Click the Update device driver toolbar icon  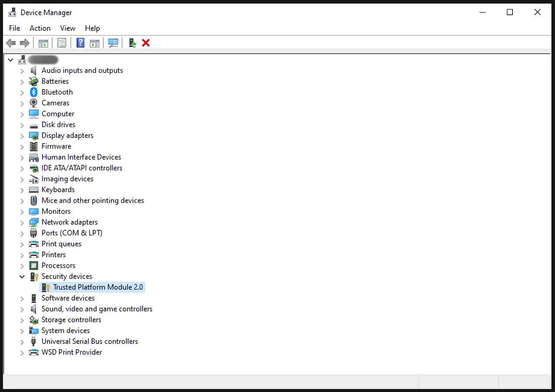[132, 43]
